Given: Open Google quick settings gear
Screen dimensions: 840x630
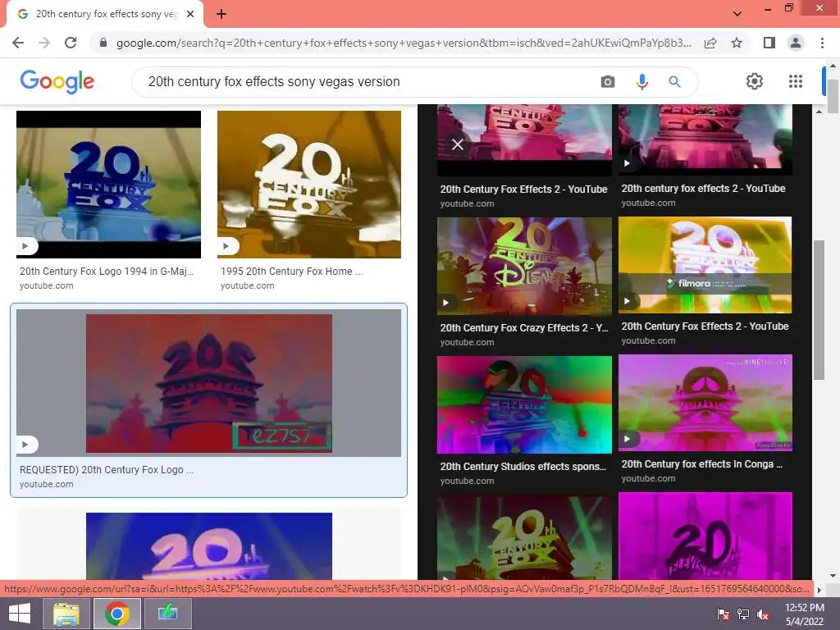Looking at the screenshot, I should click(x=755, y=81).
